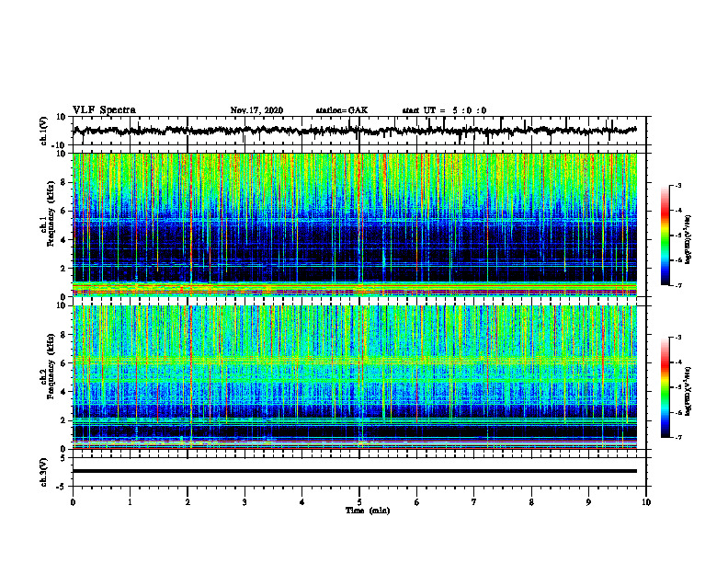The image size is (728, 563).
Task: Click the date 'Nov.17, 2020'
Action: (256, 110)
